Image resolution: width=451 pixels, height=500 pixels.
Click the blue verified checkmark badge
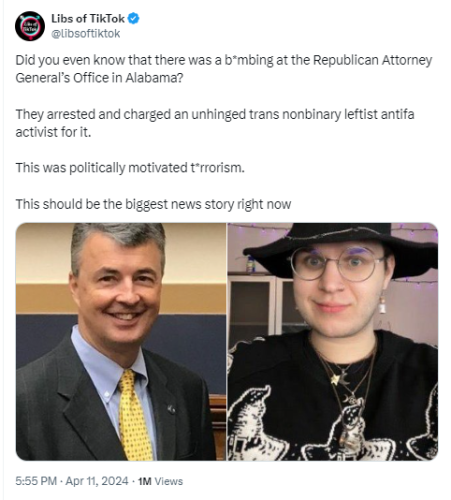pyautogui.click(x=133, y=19)
